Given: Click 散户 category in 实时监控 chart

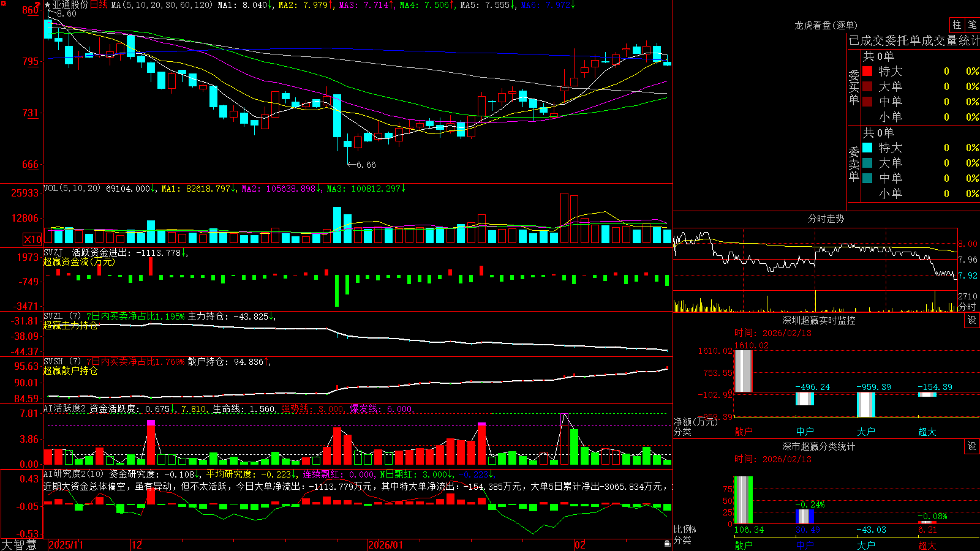Looking at the screenshot, I should coord(743,432).
